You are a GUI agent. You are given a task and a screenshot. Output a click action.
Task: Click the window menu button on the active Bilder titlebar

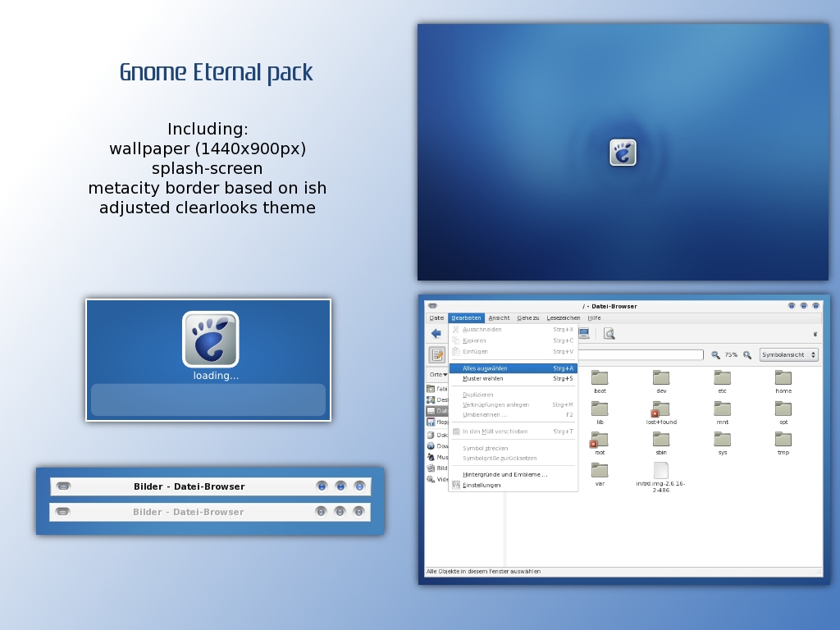coord(63,486)
